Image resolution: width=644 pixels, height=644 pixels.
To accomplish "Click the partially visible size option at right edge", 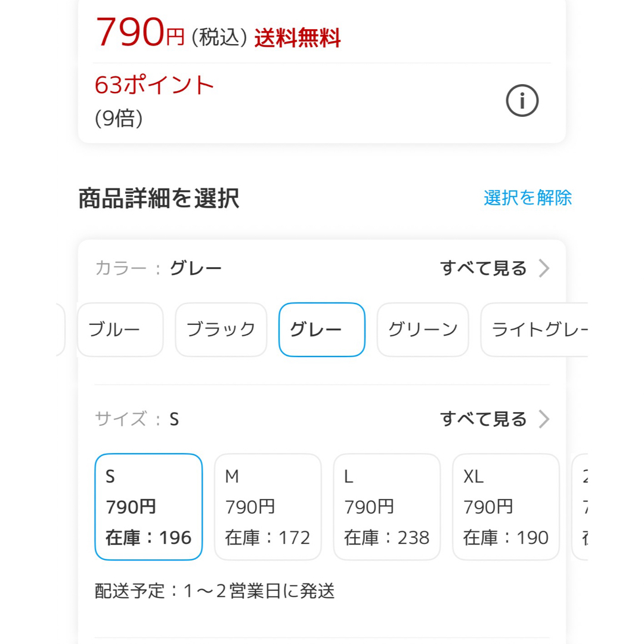I will click(580, 507).
